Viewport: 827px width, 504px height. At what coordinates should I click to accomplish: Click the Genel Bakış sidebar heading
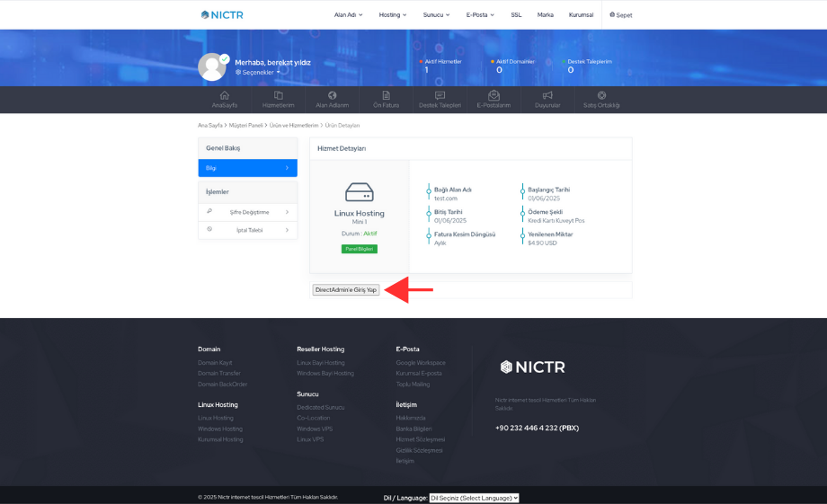pos(223,148)
